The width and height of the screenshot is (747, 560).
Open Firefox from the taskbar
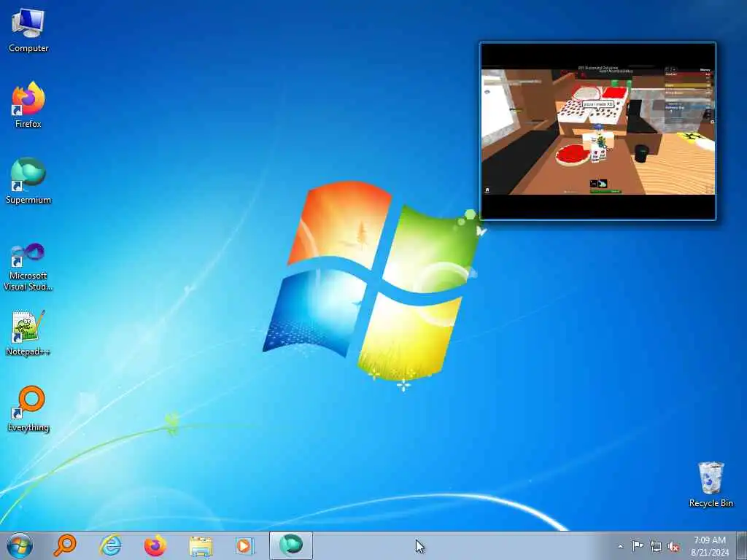(155, 545)
